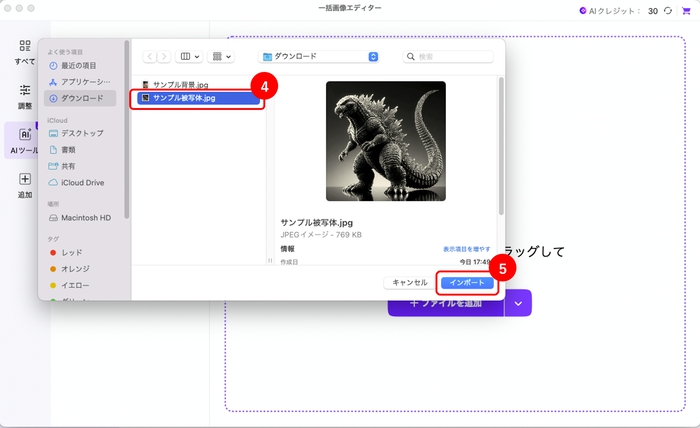Click the 検索 search field
This screenshot has height=428, width=700.
tap(448, 57)
